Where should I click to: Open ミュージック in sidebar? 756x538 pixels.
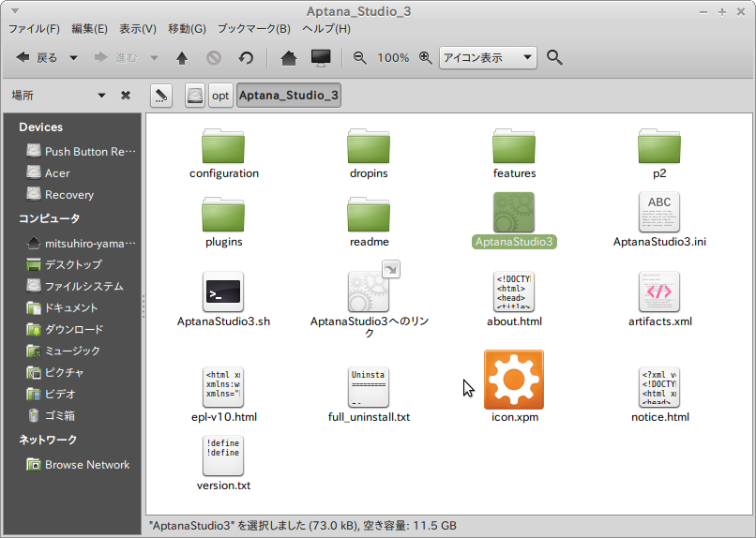pyautogui.click(x=63, y=351)
